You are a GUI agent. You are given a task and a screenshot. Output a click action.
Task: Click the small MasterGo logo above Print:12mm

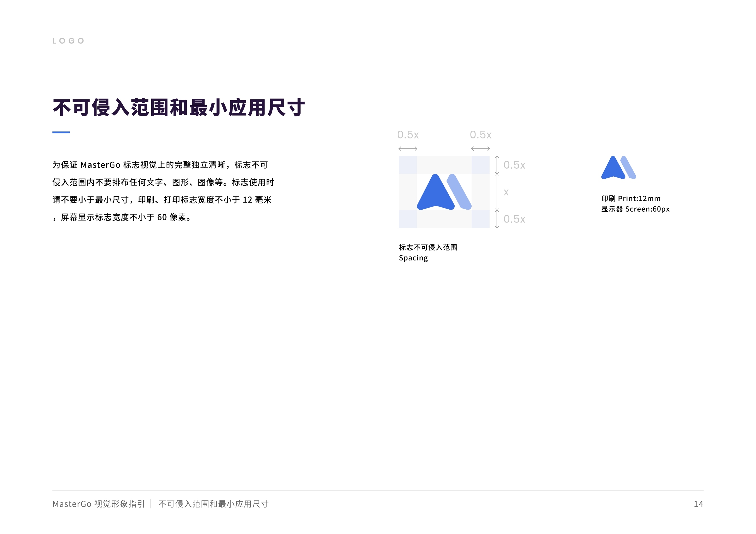point(618,167)
